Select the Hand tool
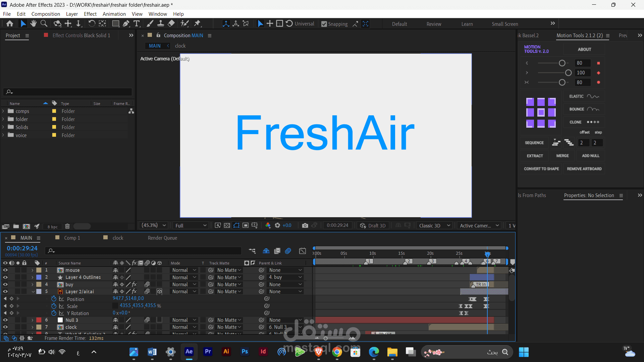The width and height of the screenshot is (644, 362). click(x=33, y=23)
